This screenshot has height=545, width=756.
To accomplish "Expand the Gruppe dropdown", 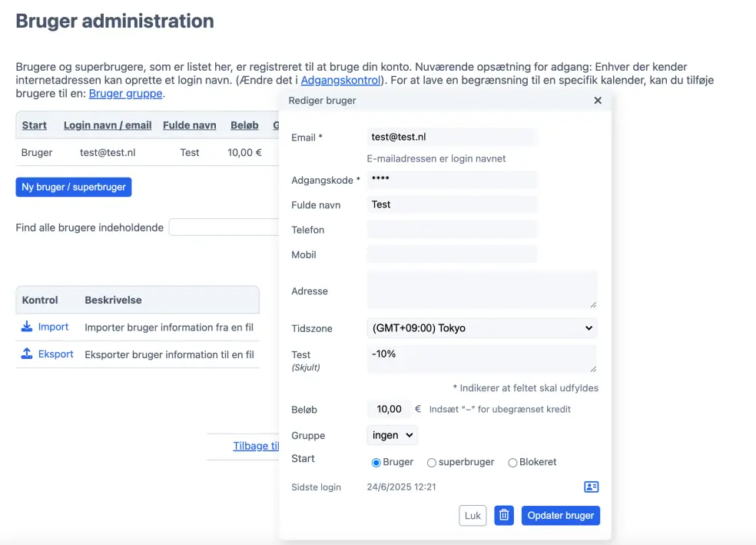I will (x=393, y=435).
